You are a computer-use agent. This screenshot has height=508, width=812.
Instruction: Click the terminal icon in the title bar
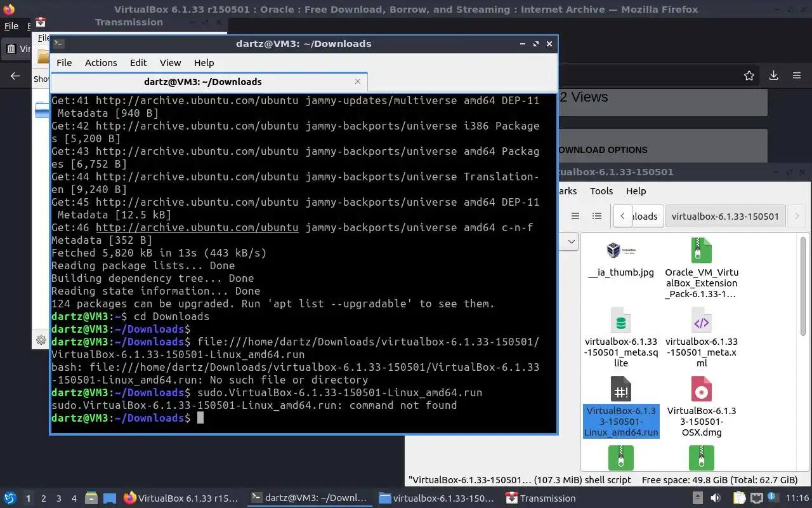click(x=58, y=44)
